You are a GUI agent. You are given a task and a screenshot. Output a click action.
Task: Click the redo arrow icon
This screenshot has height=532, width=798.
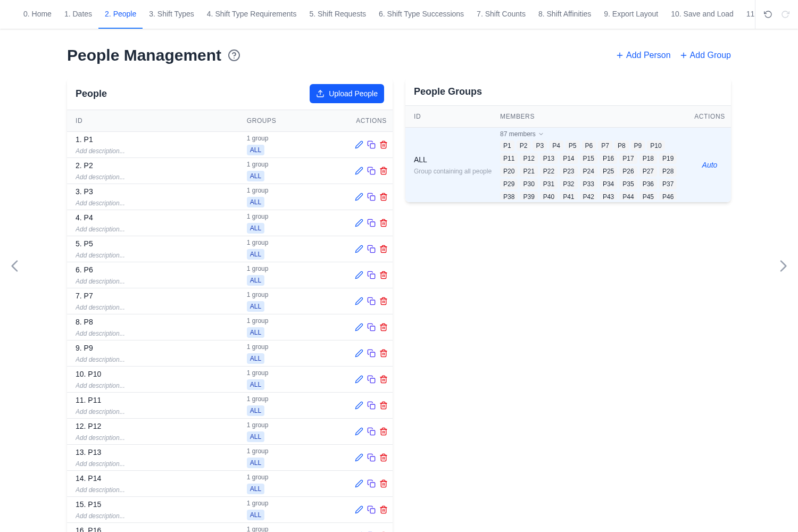click(785, 14)
